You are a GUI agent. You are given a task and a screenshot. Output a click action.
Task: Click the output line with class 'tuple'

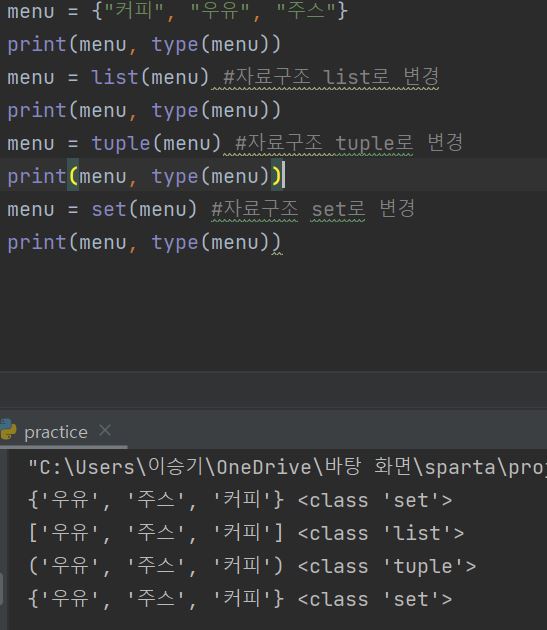[x=252, y=567]
